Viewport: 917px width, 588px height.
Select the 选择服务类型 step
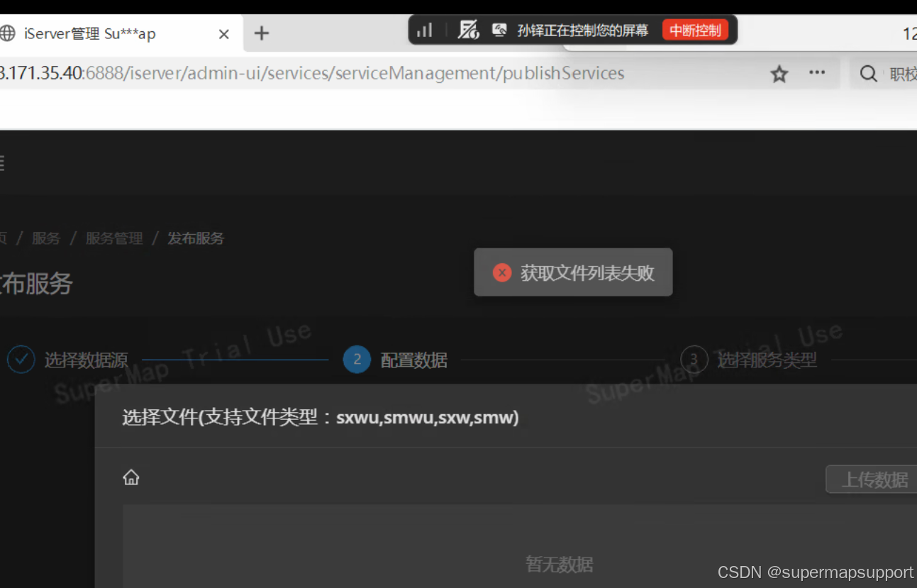(767, 360)
